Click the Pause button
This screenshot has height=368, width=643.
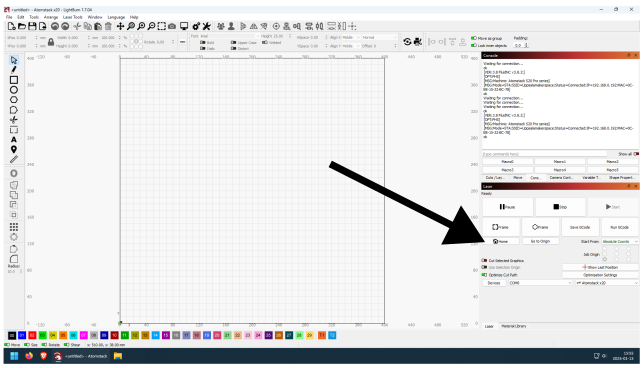pos(508,207)
